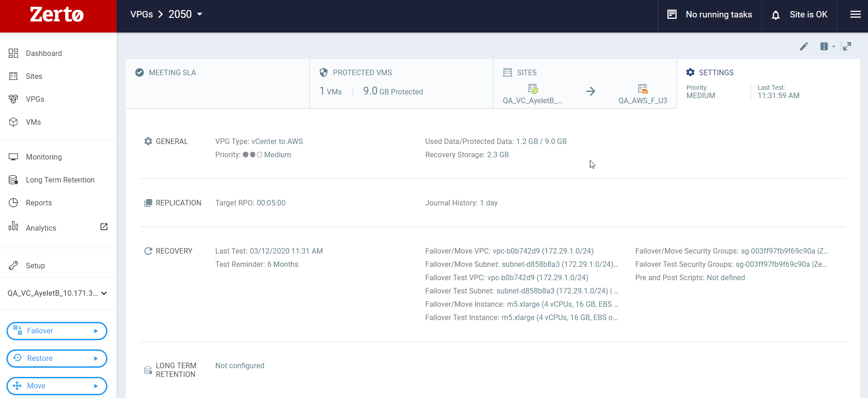Click the QA_VC_AyeletB source site icon
Image resolution: width=868 pixels, height=398 pixels.
tap(533, 88)
